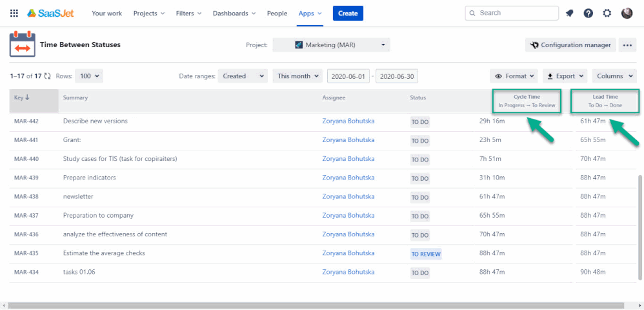Click the refresh rows icon
This screenshot has height=310, width=644.
point(48,76)
